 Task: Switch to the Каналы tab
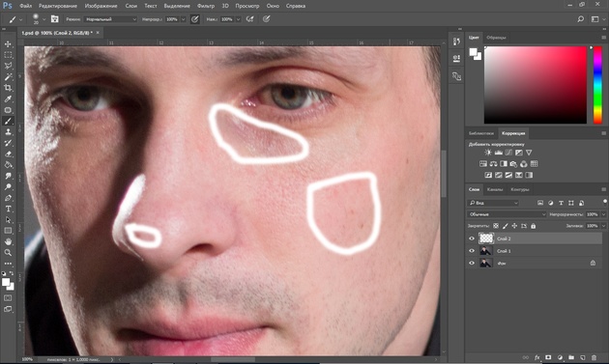(495, 189)
